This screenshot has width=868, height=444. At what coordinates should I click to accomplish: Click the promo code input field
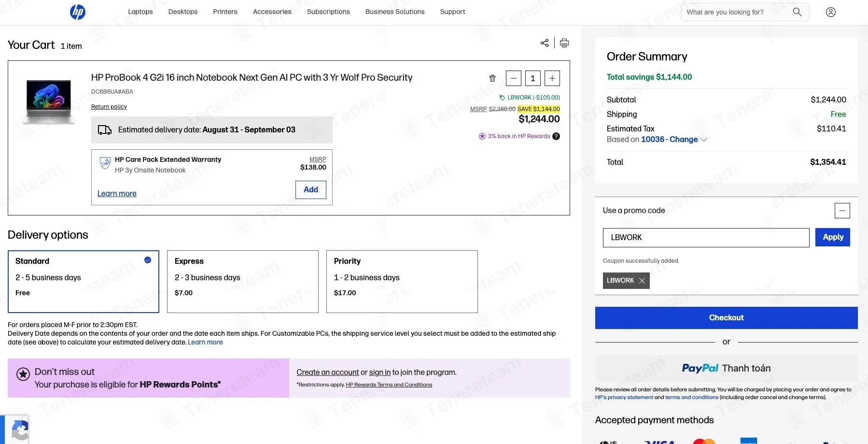click(x=706, y=238)
